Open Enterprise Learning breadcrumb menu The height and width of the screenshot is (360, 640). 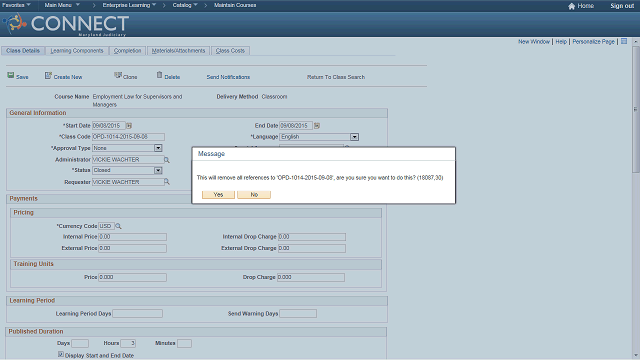coord(129,5)
